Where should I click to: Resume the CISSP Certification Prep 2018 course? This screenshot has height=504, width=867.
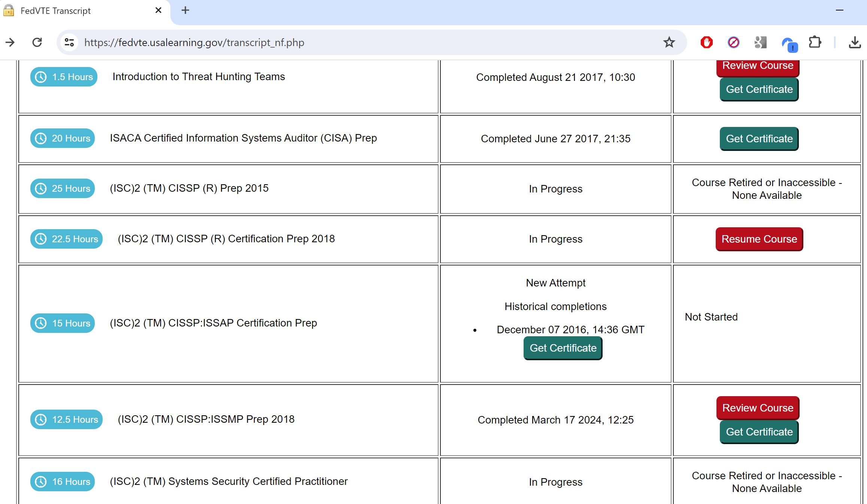[x=759, y=239]
